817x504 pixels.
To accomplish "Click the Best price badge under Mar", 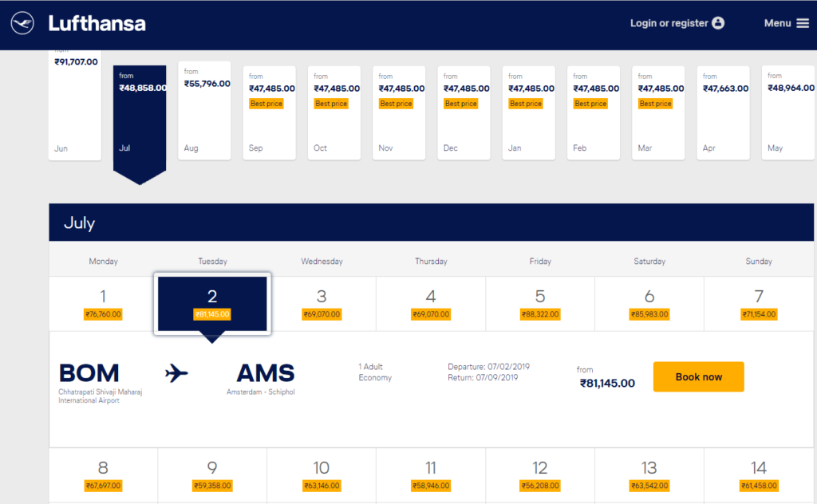I will (x=656, y=104).
